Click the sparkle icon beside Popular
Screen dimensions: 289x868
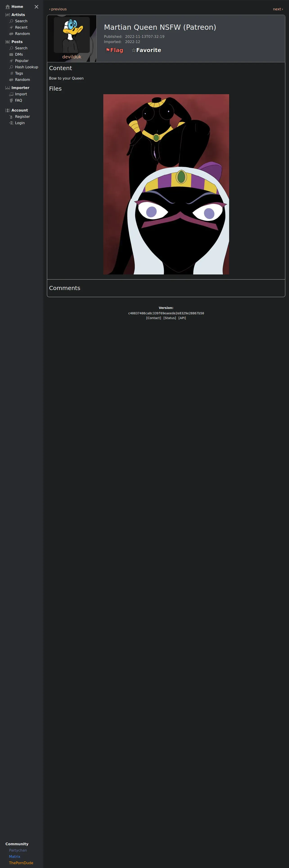click(x=11, y=61)
